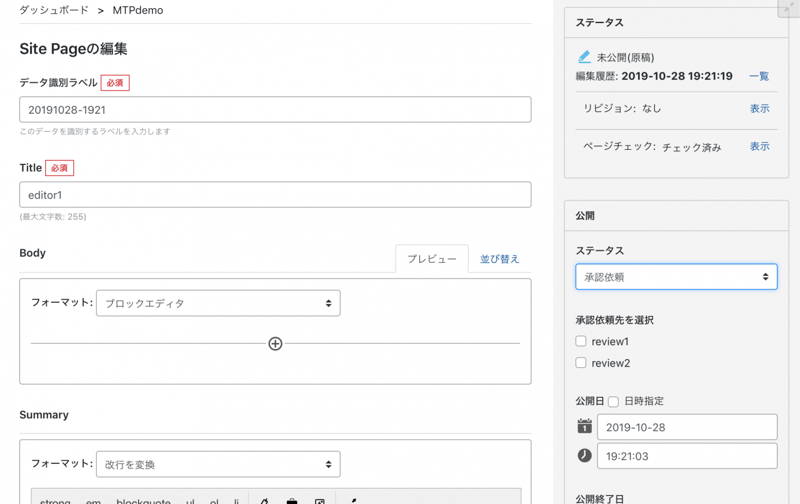Click the calendar icon beside publish date

click(584, 427)
